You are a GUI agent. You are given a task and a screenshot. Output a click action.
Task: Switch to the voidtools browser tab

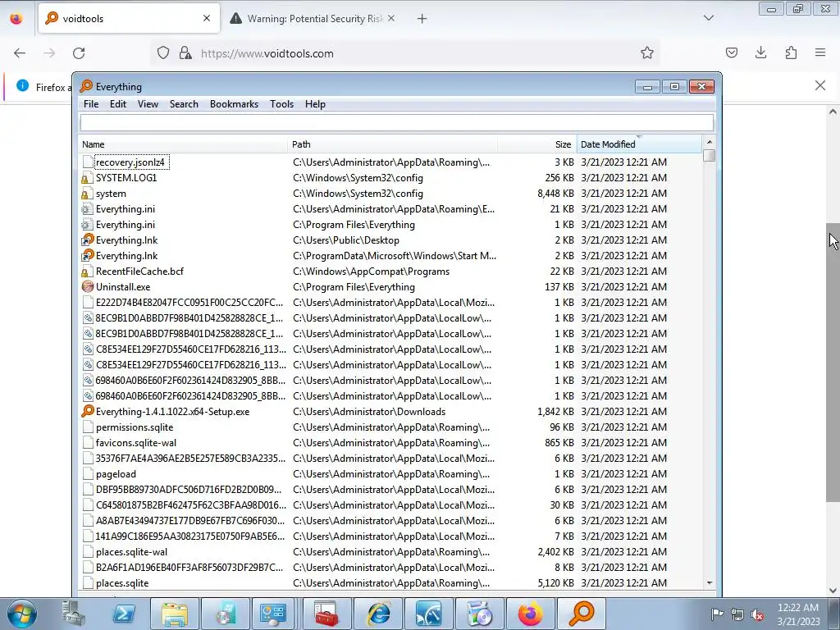129,18
